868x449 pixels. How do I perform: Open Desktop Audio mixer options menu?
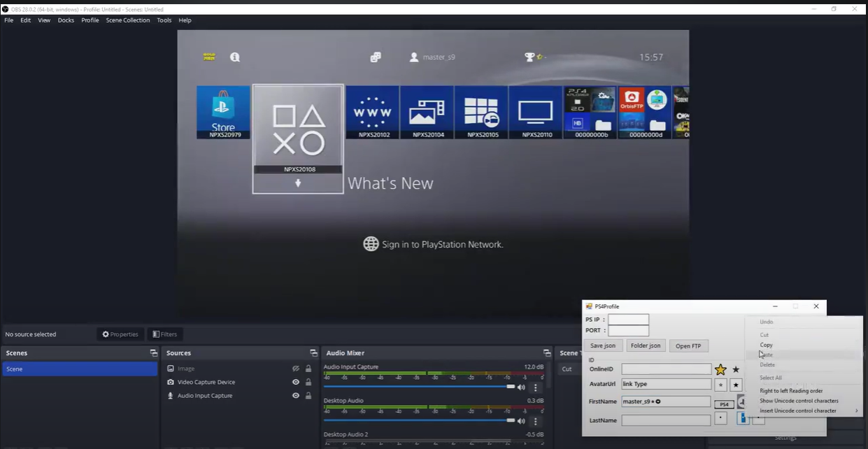click(x=536, y=421)
